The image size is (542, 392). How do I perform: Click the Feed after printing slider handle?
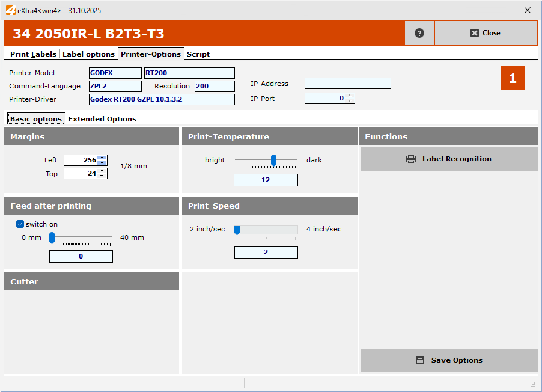(x=52, y=238)
